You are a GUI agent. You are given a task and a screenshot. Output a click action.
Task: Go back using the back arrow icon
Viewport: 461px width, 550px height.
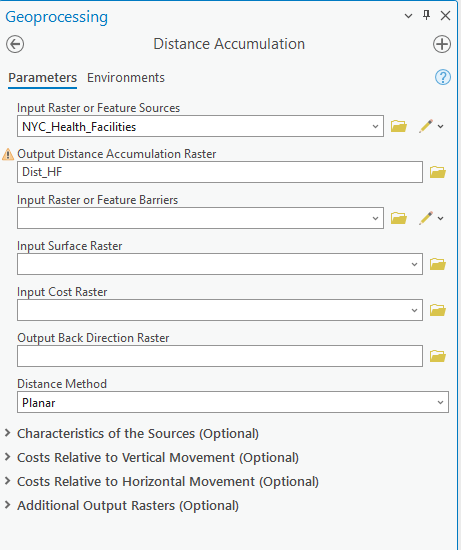15,45
